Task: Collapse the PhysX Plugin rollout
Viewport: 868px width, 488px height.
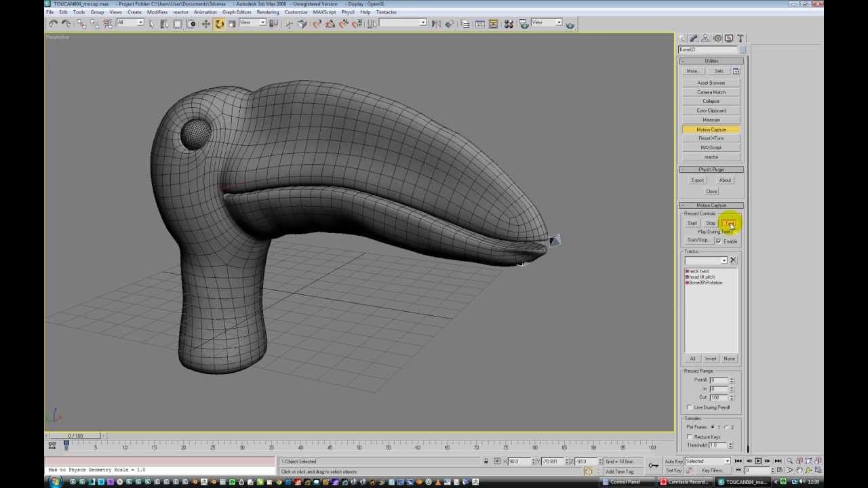Action: [x=711, y=169]
